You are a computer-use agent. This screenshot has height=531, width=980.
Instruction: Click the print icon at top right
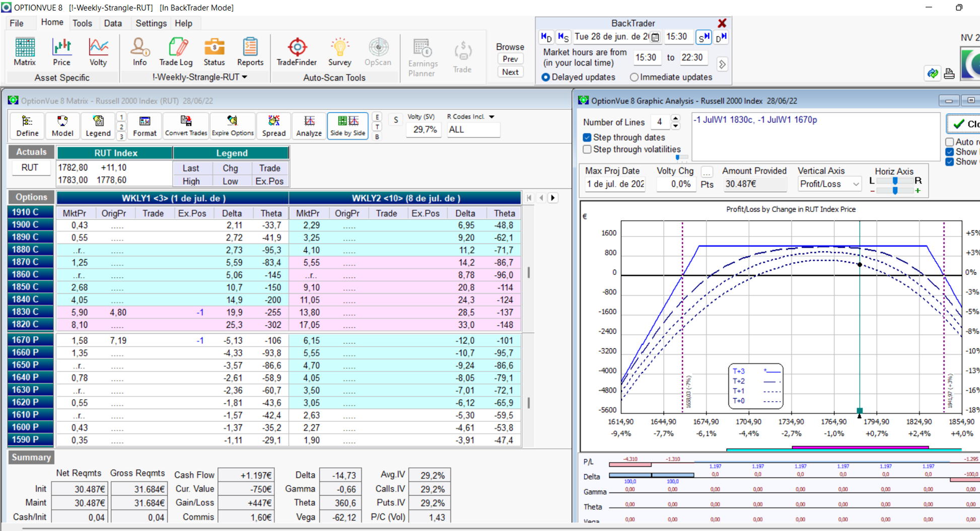pyautogui.click(x=949, y=73)
